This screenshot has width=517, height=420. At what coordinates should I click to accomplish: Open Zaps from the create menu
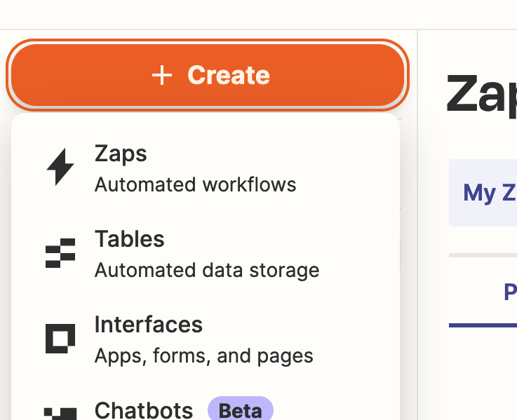[x=206, y=168]
